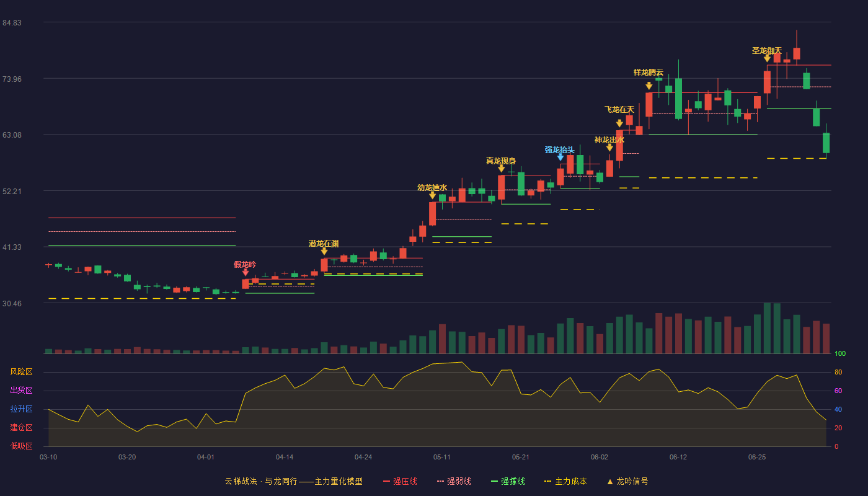The height and width of the screenshot is (496, 868).
Task: Click the 84.83 price axis label
Action: point(12,23)
